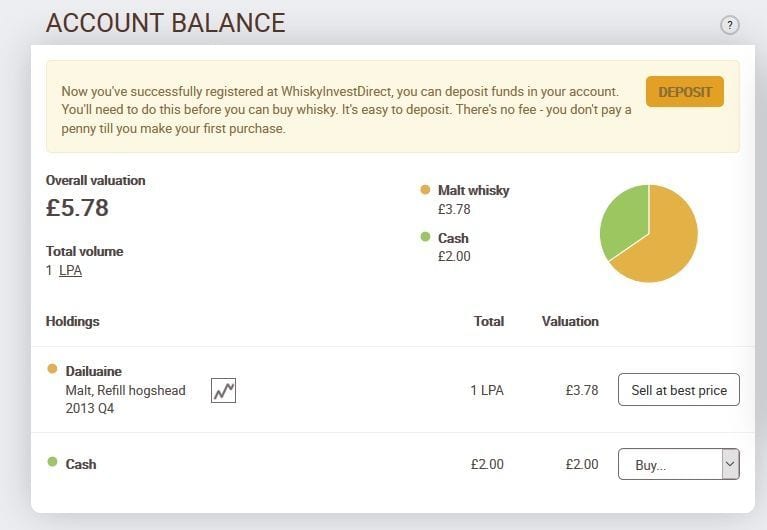The width and height of the screenshot is (767, 530).
Task: Click the green Cash legend dot
Action: click(x=425, y=237)
